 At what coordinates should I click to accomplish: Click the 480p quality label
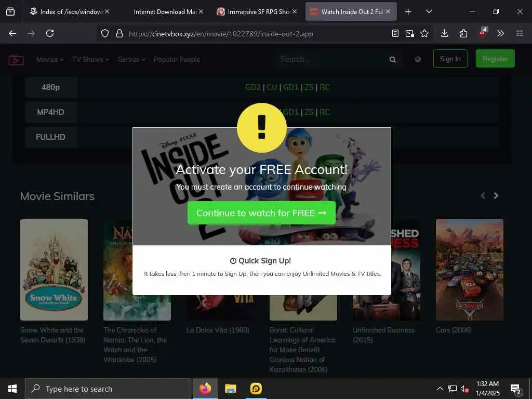pyautogui.click(x=50, y=87)
